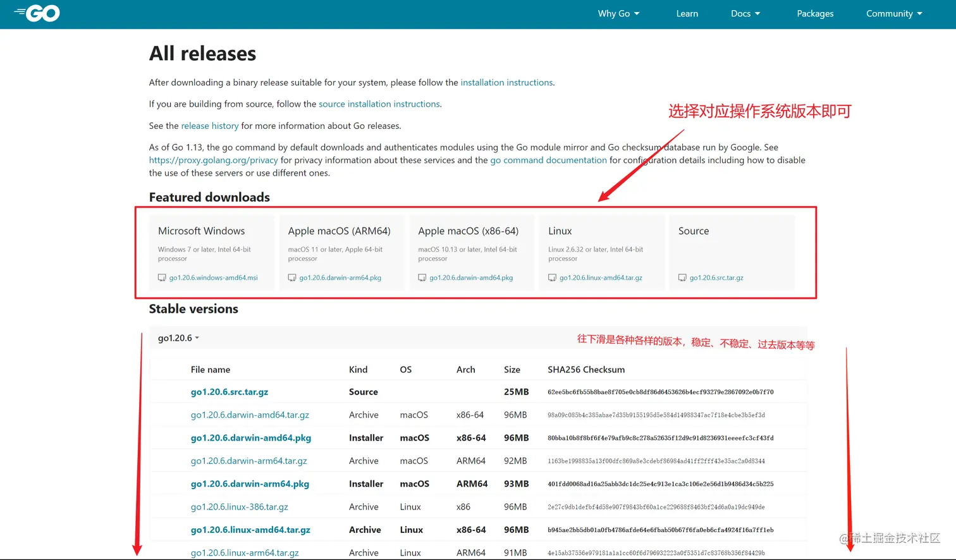The height and width of the screenshot is (560, 956).
Task: Click the All releases page heading
Action: click(x=202, y=54)
